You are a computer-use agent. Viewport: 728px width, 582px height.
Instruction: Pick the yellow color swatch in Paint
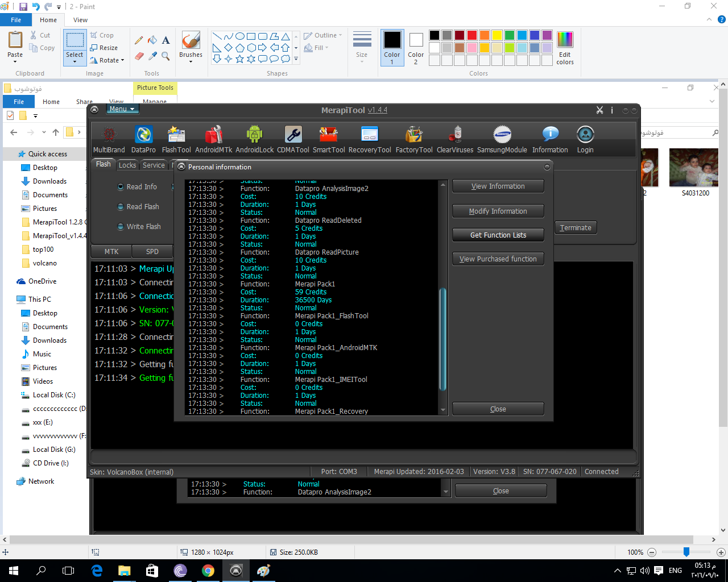497,35
